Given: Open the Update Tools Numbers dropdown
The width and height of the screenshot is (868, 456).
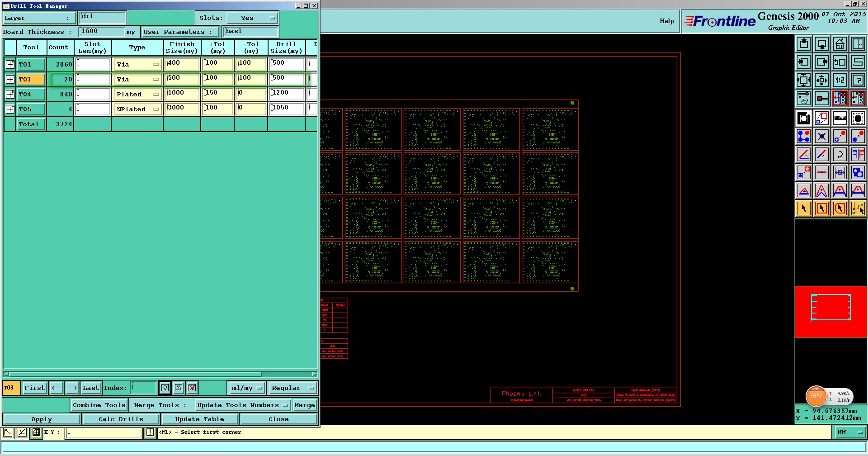Looking at the screenshot, I should tap(243, 405).
